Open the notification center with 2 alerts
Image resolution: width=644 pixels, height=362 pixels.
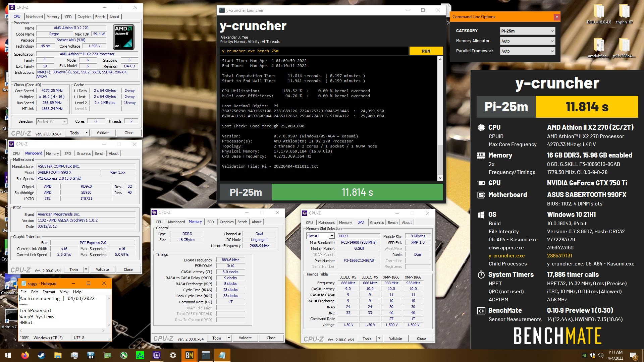click(x=633, y=355)
